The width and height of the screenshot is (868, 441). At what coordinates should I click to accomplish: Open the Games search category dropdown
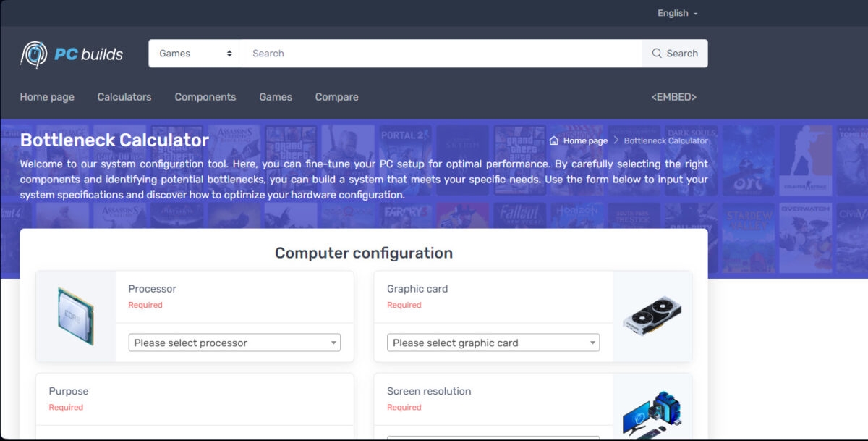[195, 54]
